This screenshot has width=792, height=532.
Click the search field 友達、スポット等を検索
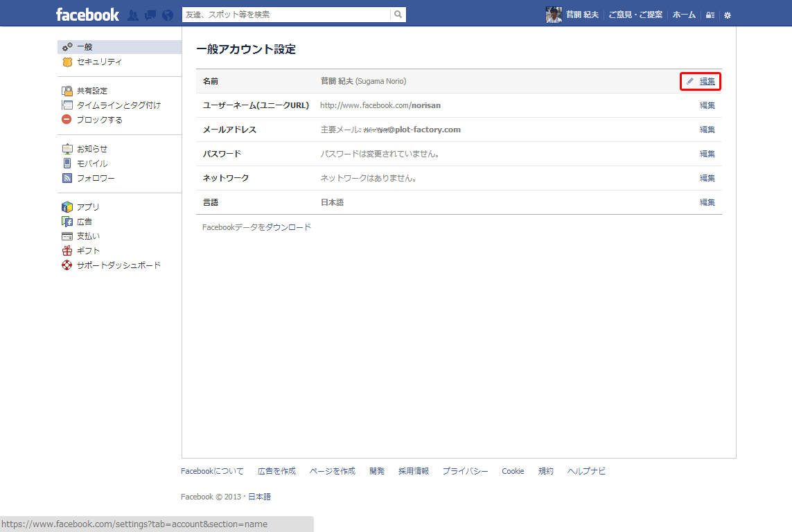click(x=286, y=15)
